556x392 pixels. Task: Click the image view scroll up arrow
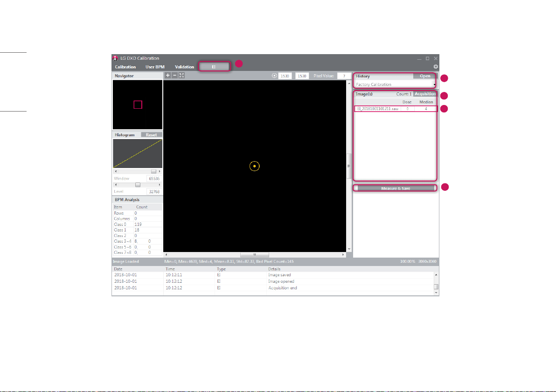349,84
